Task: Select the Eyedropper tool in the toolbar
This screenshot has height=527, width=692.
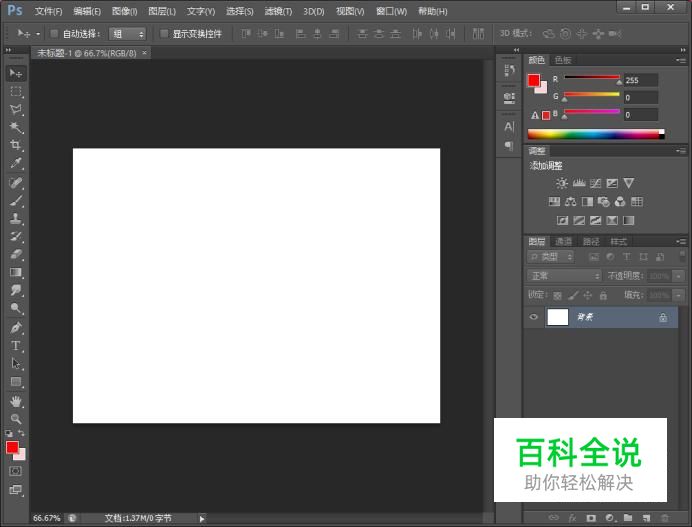Action: point(16,164)
